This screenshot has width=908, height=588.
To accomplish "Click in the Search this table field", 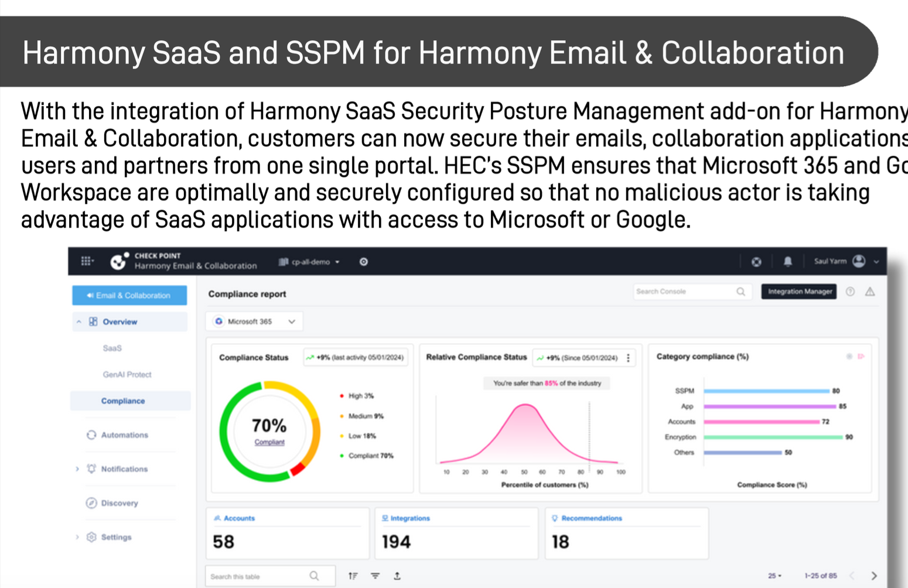I will 270,576.
